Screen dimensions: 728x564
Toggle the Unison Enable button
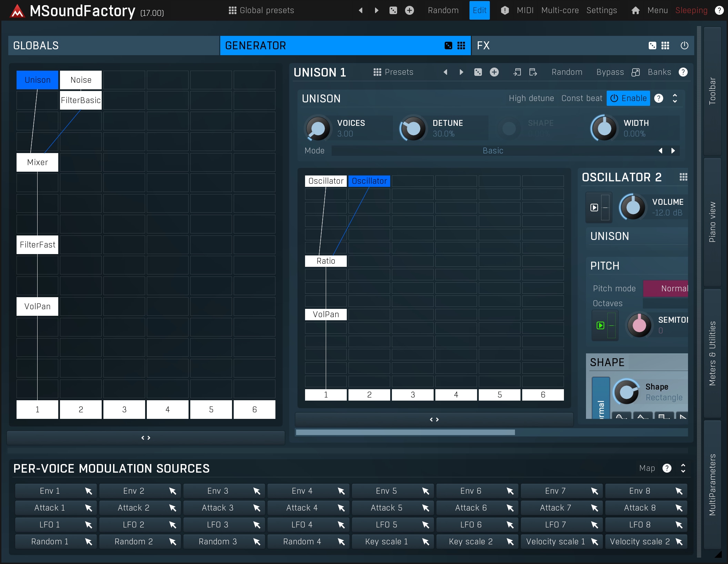tap(628, 99)
